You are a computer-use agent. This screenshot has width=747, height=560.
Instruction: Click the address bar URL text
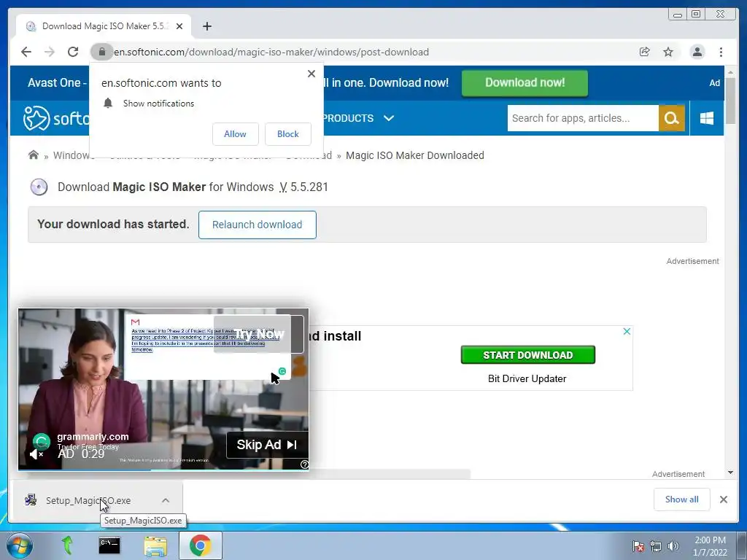pos(271,52)
